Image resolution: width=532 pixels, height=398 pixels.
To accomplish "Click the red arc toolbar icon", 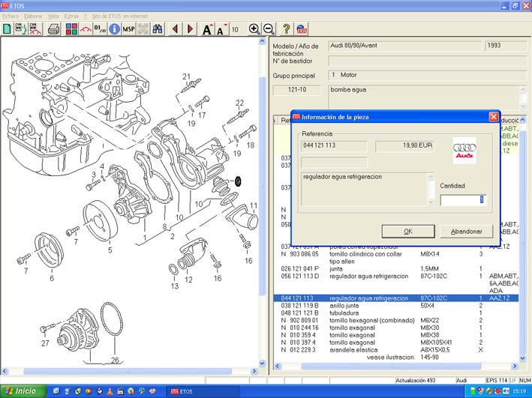I will [x=86, y=28].
